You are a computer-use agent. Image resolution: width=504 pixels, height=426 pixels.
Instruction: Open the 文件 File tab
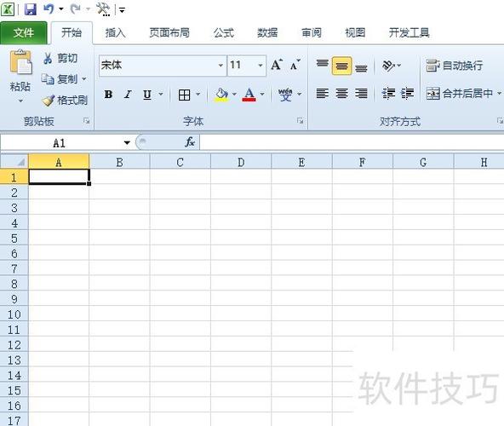click(x=24, y=32)
